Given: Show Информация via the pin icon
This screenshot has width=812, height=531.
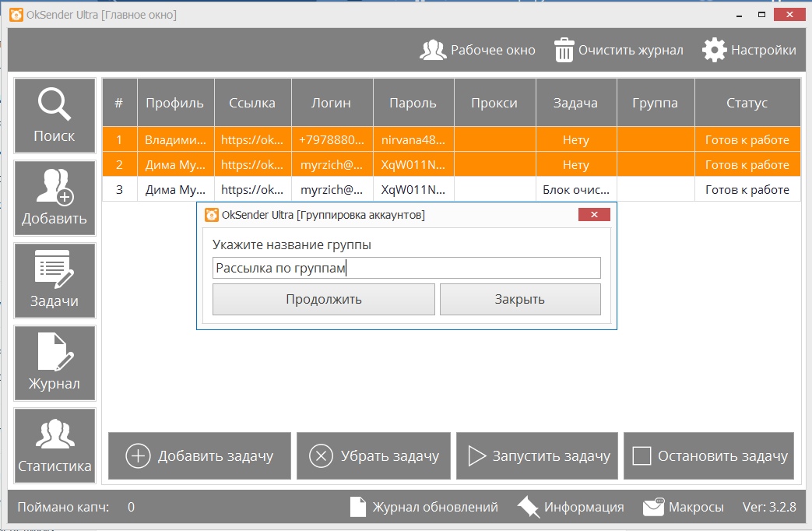Looking at the screenshot, I should click(x=529, y=507).
